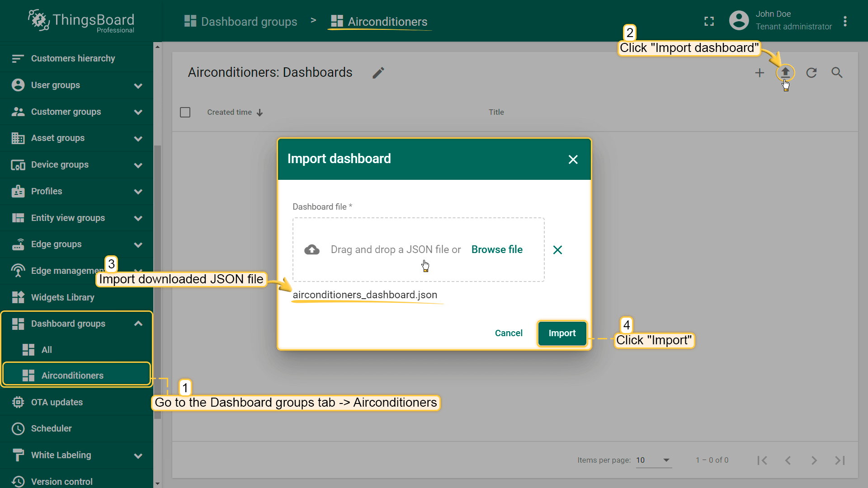Expand the Device groups menu

pos(138,165)
